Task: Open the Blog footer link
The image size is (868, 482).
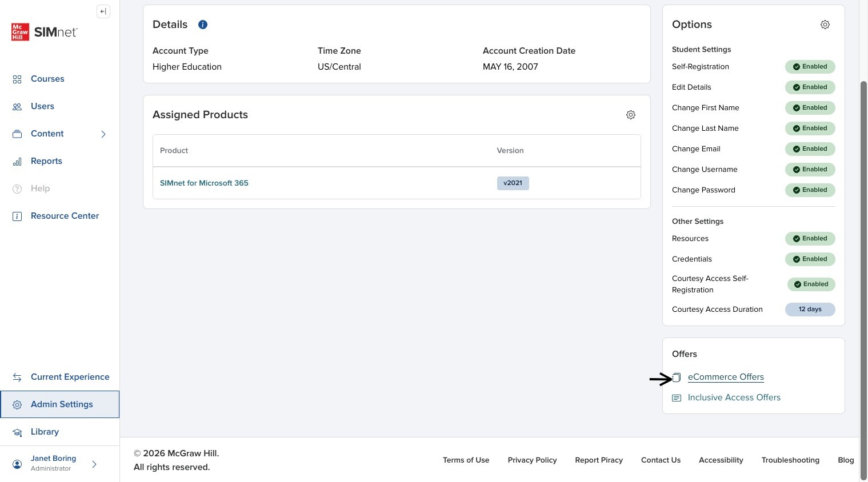Action: click(x=846, y=460)
